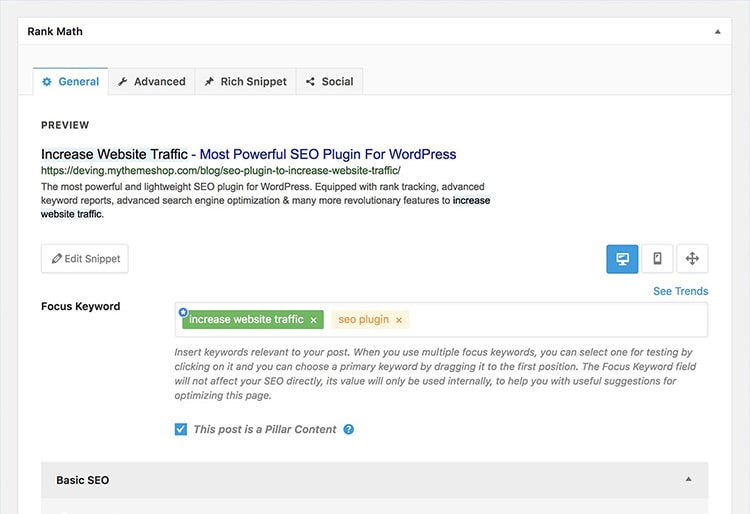
Task: Click the Edit Snippet button
Action: (85, 259)
